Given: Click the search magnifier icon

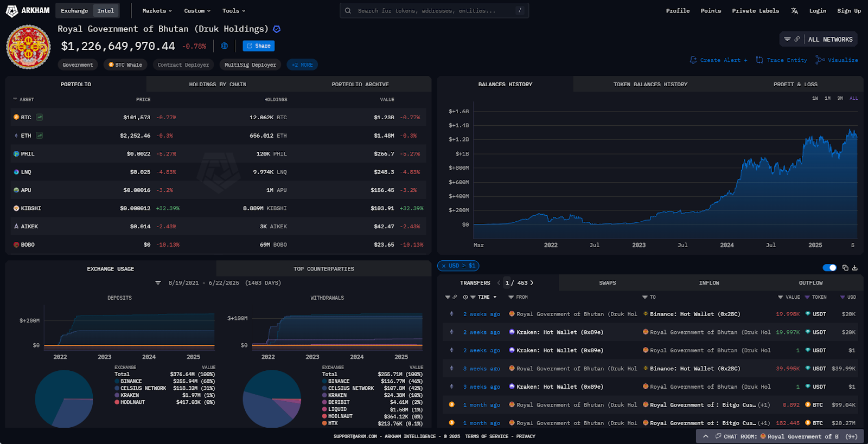Looking at the screenshot, I should 348,11.
